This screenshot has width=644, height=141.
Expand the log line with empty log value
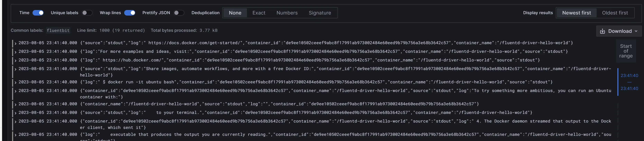pyautogui.click(x=16, y=104)
